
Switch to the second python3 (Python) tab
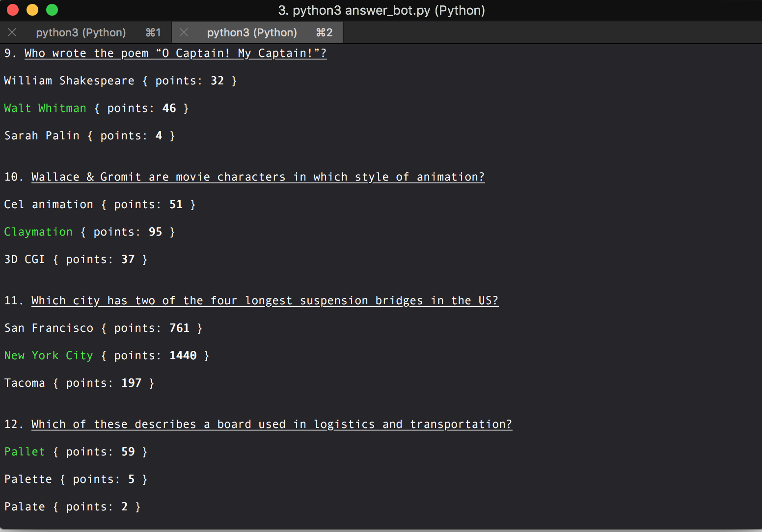click(257, 32)
